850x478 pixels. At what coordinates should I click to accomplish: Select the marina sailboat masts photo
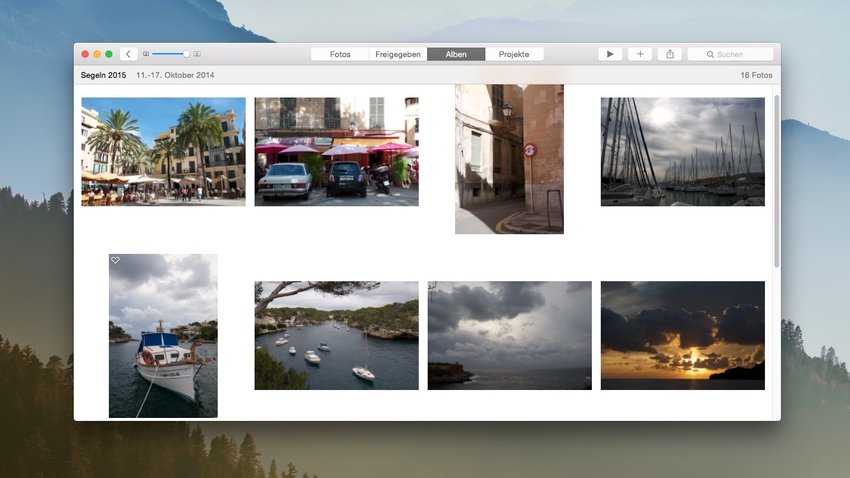click(682, 152)
